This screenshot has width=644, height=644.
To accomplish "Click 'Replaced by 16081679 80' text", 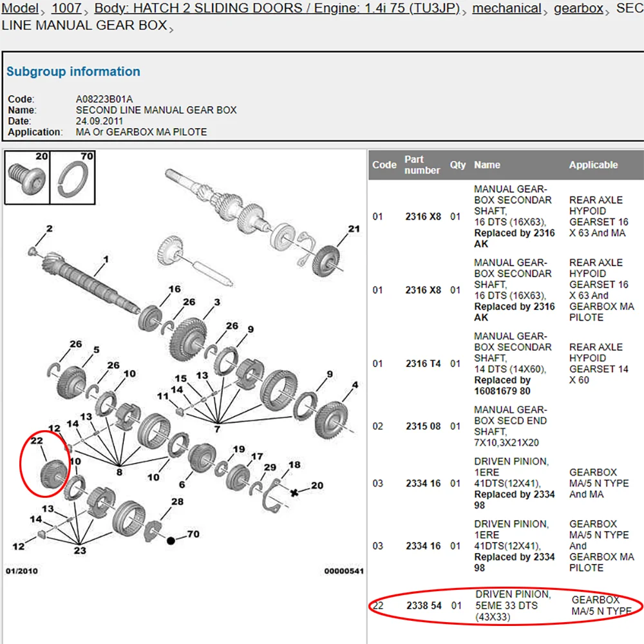I will click(502, 386).
